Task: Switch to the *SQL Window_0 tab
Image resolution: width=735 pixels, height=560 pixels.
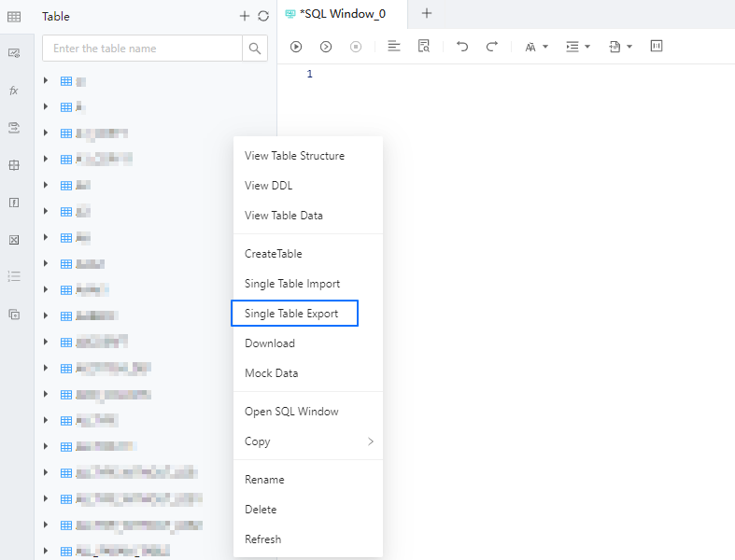Action: click(342, 14)
